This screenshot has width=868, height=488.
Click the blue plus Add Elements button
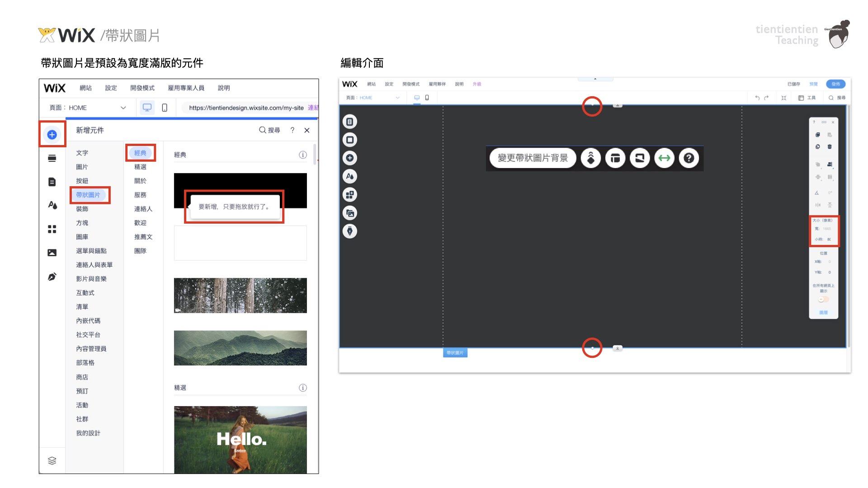(52, 135)
